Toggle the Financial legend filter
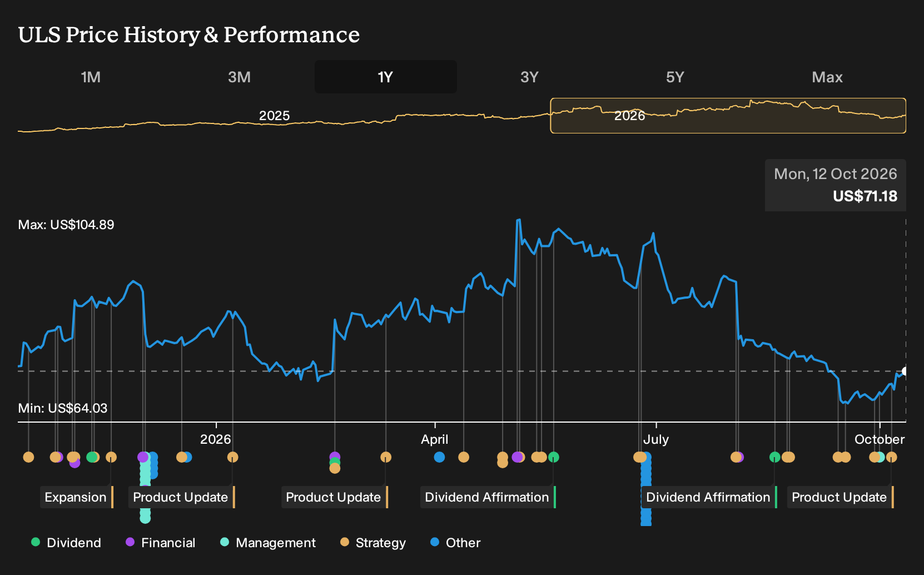The height and width of the screenshot is (575, 924). [x=161, y=542]
